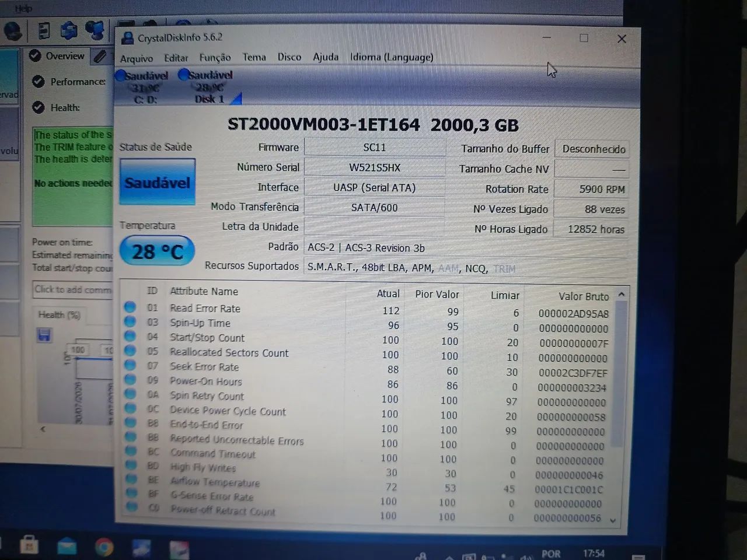The image size is (747, 560).
Task: Click the Rotation Rate value 5900 RPM
Action: pyautogui.click(x=592, y=189)
